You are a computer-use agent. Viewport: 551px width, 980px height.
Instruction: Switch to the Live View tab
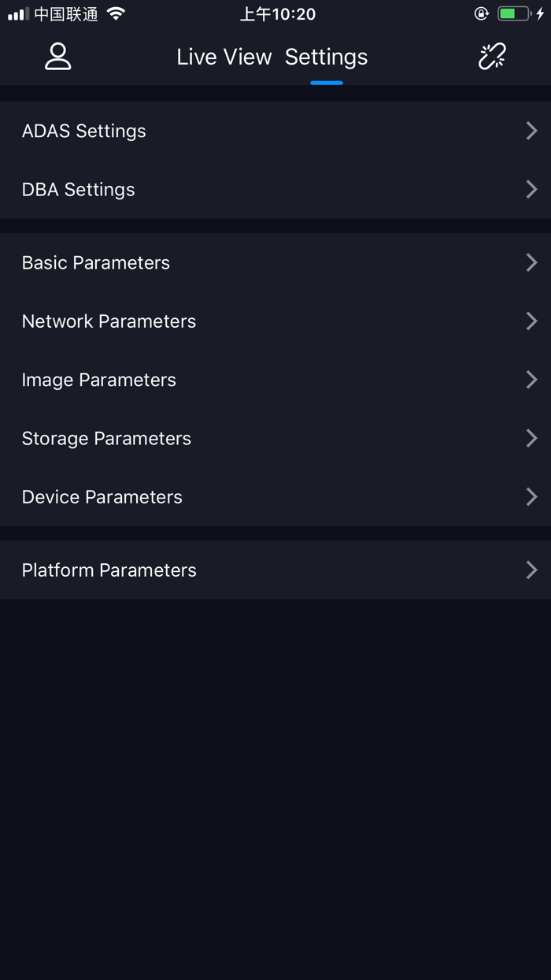[x=224, y=57]
